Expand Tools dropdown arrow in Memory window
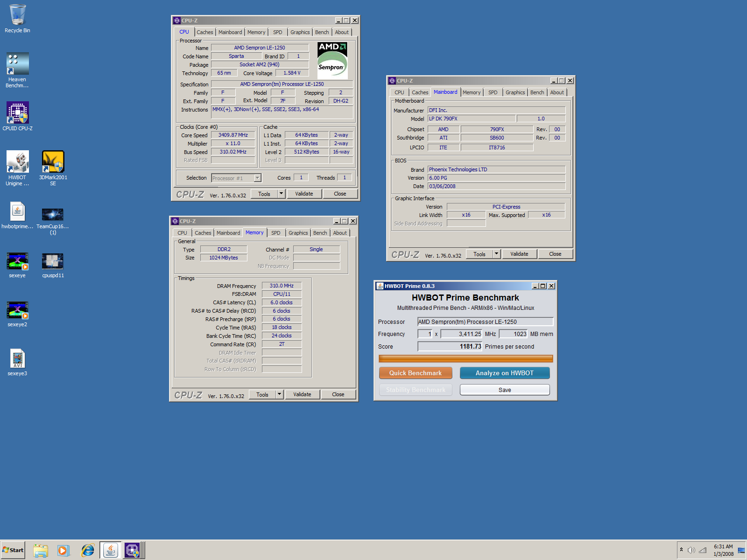Image resolution: width=747 pixels, height=560 pixels. [279, 394]
